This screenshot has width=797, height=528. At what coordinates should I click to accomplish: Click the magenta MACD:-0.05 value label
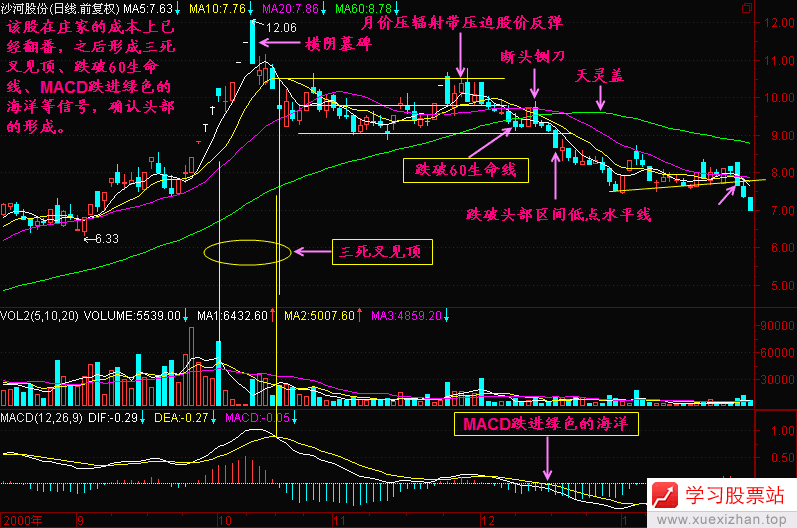pos(257,418)
